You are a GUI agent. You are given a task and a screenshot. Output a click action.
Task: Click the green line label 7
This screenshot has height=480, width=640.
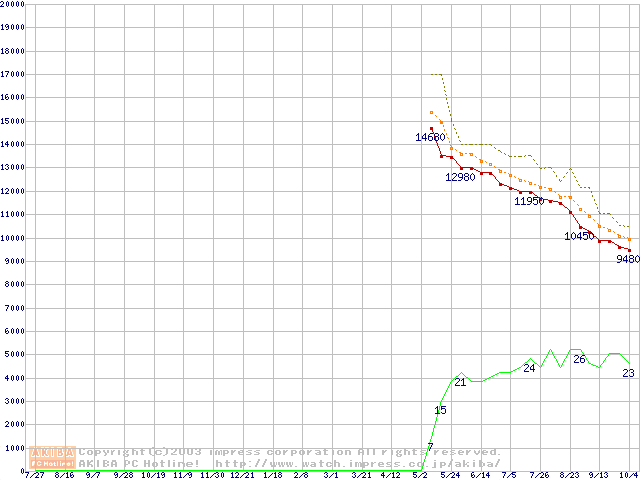[x=430, y=447]
